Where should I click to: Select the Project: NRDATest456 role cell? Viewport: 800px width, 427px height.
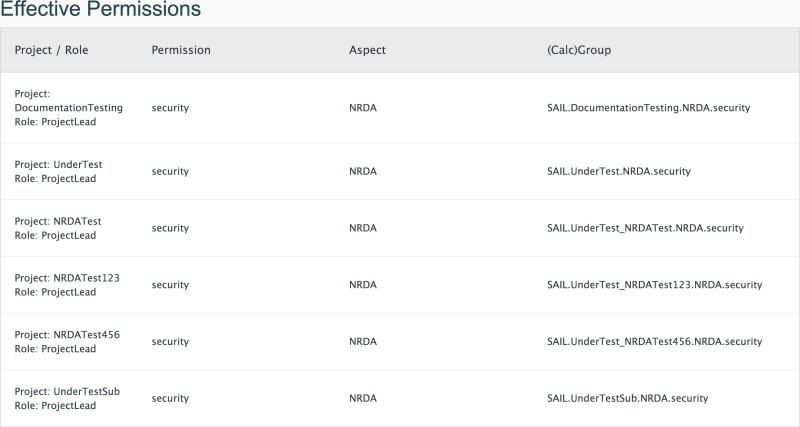[66, 341]
